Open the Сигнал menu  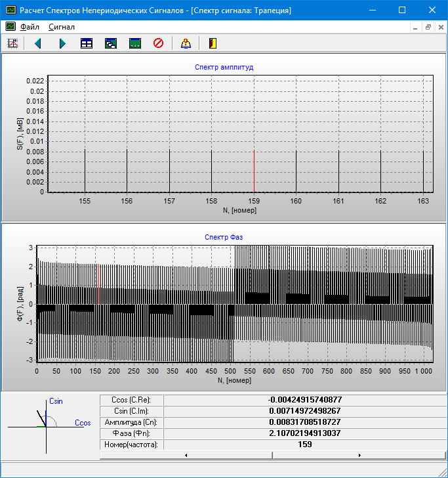61,27
